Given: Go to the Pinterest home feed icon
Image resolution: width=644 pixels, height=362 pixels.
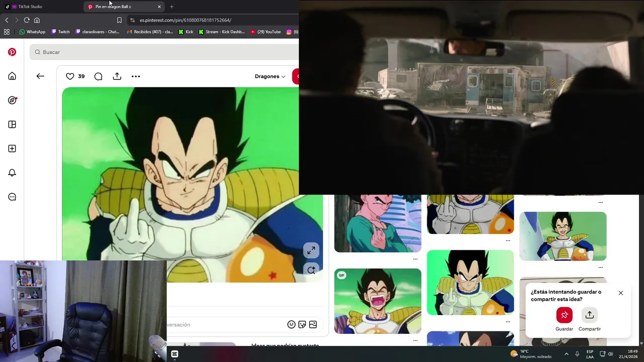Looking at the screenshot, I should 12,76.
